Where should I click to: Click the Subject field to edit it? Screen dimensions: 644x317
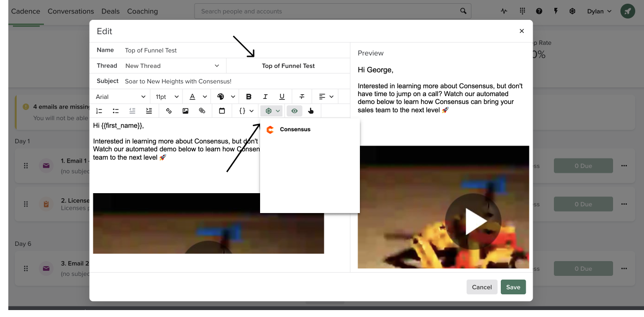tap(236, 81)
